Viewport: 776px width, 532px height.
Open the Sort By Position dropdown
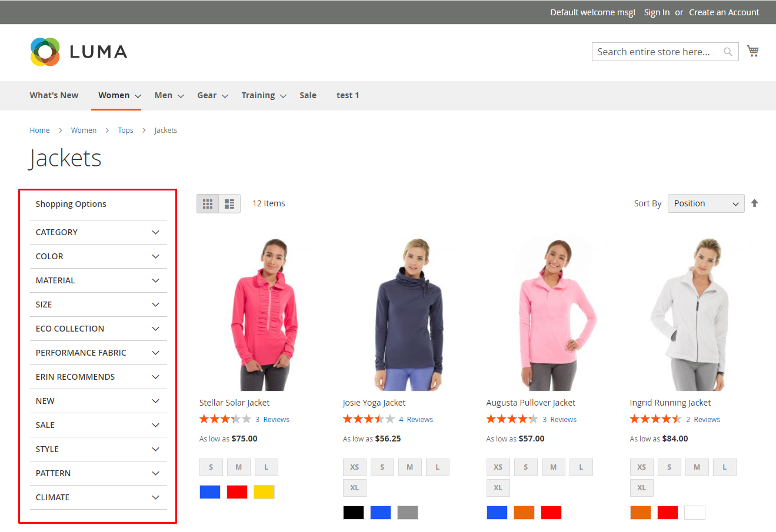[705, 204]
